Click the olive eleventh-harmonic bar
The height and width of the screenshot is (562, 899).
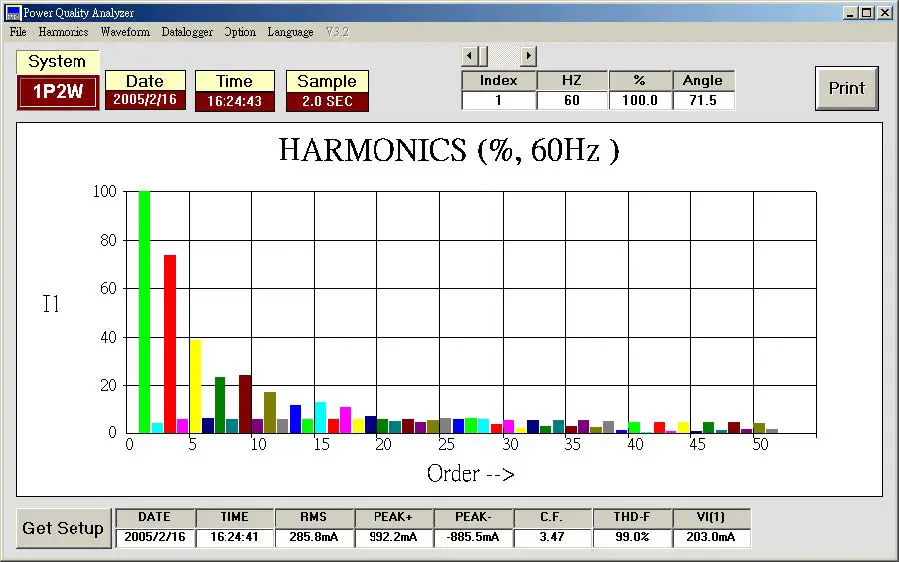click(270, 412)
